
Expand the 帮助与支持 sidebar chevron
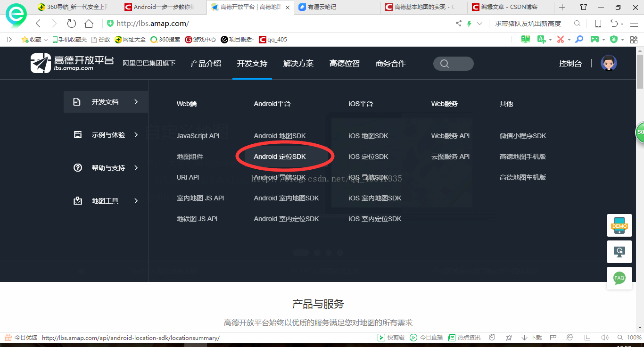point(136,168)
